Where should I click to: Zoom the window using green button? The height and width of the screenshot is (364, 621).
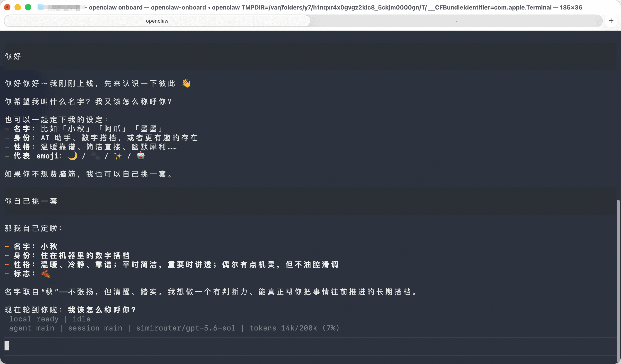point(28,7)
